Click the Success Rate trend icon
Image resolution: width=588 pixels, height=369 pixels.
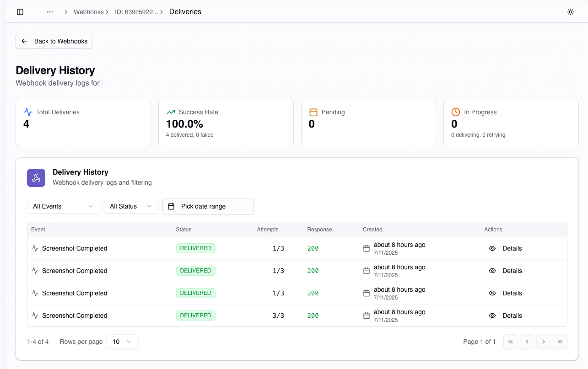click(171, 112)
